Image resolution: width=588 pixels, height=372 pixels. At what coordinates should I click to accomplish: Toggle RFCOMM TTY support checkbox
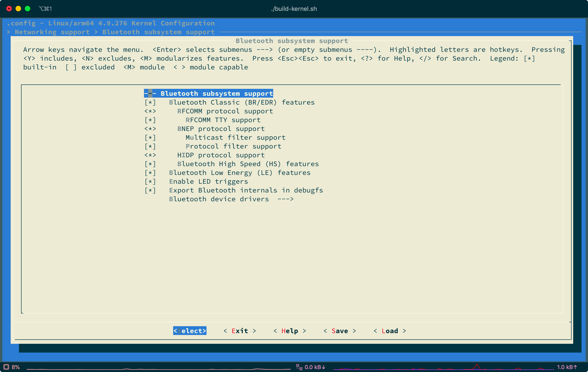tap(150, 120)
